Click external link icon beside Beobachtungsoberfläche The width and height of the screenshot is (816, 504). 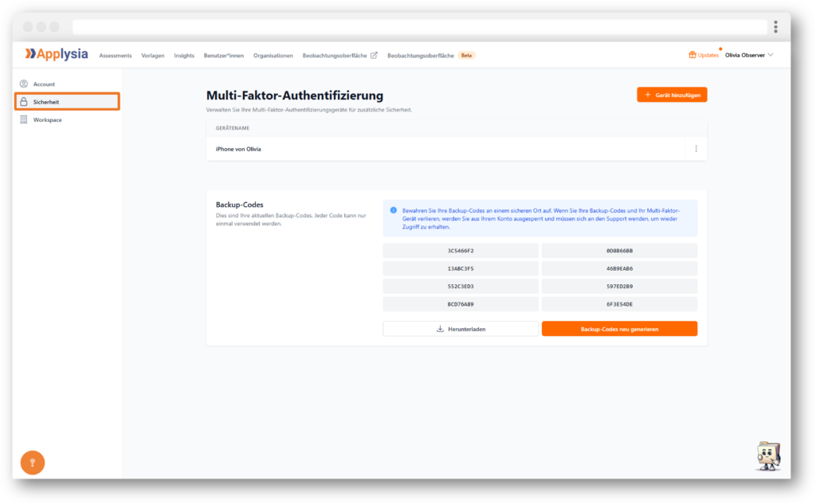(374, 55)
